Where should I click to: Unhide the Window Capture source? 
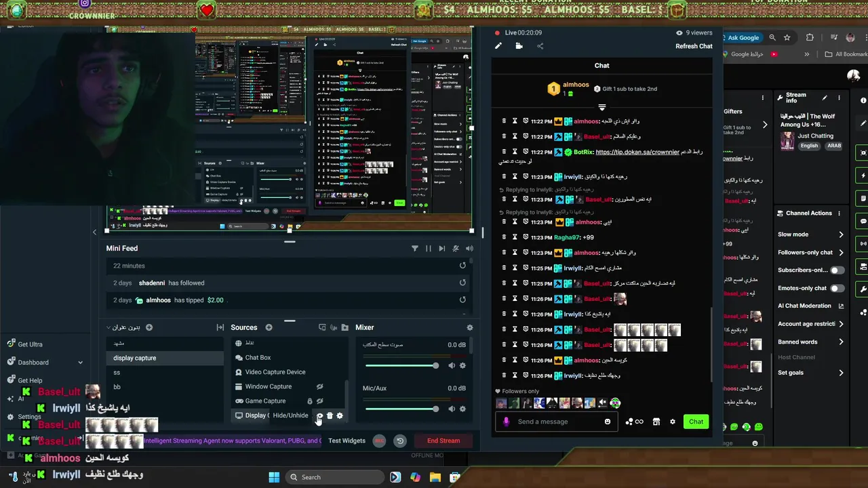[x=319, y=386]
